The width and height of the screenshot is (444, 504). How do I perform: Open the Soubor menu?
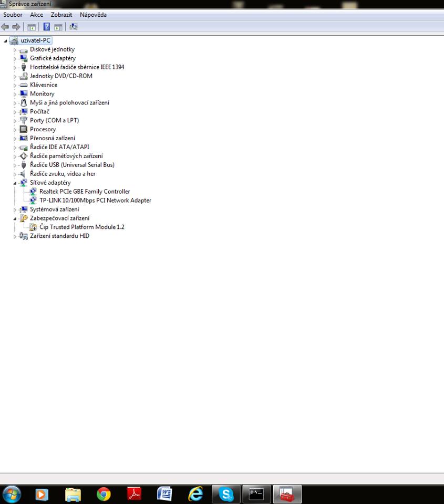click(x=13, y=15)
